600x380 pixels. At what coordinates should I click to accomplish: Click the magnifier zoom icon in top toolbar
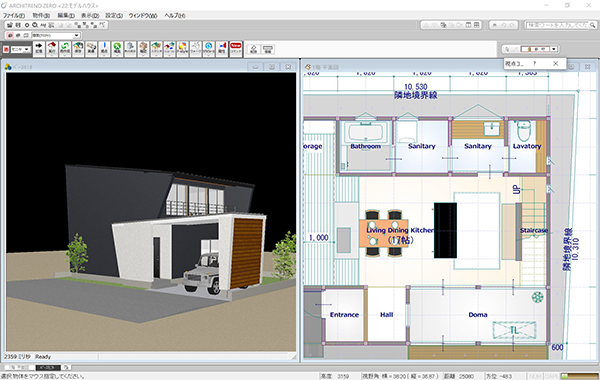pos(35,25)
